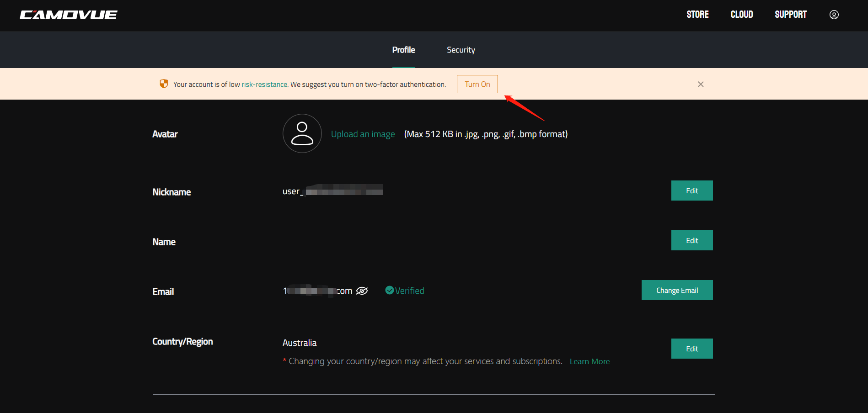Click the shield warning icon in banner

(164, 84)
